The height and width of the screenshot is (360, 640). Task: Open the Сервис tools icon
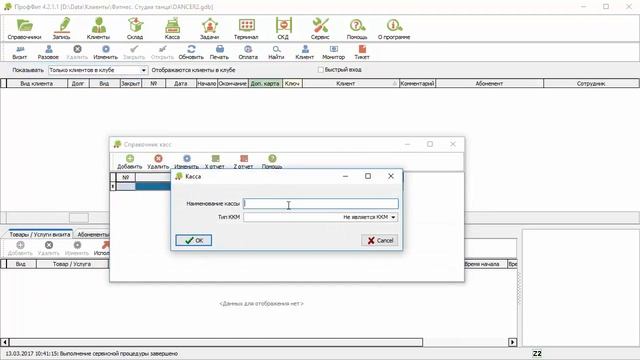coord(320,29)
